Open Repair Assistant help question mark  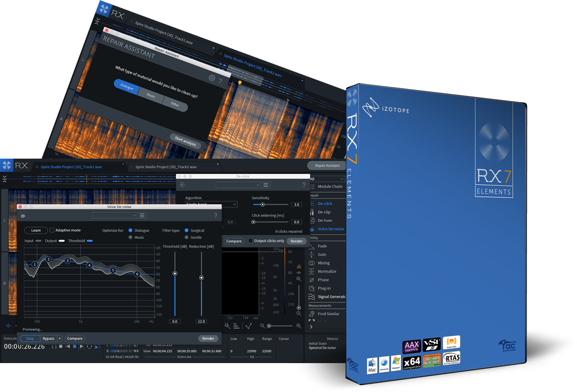220,81
